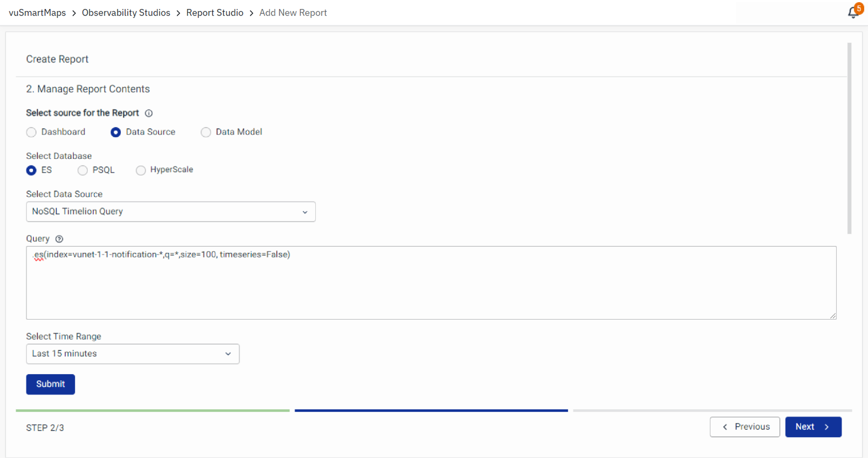The image size is (868, 458).
Task: Select ES as the database
Action: point(31,170)
